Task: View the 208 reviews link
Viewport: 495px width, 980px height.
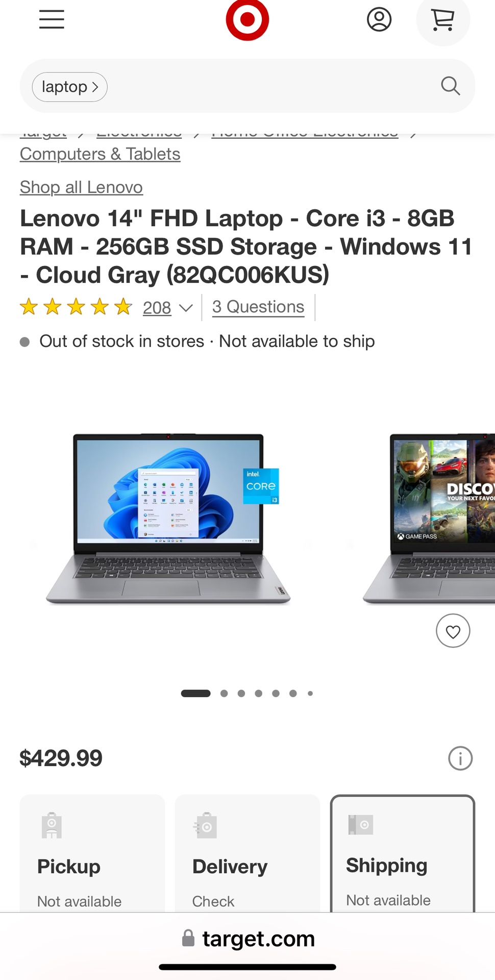Action: click(x=157, y=308)
